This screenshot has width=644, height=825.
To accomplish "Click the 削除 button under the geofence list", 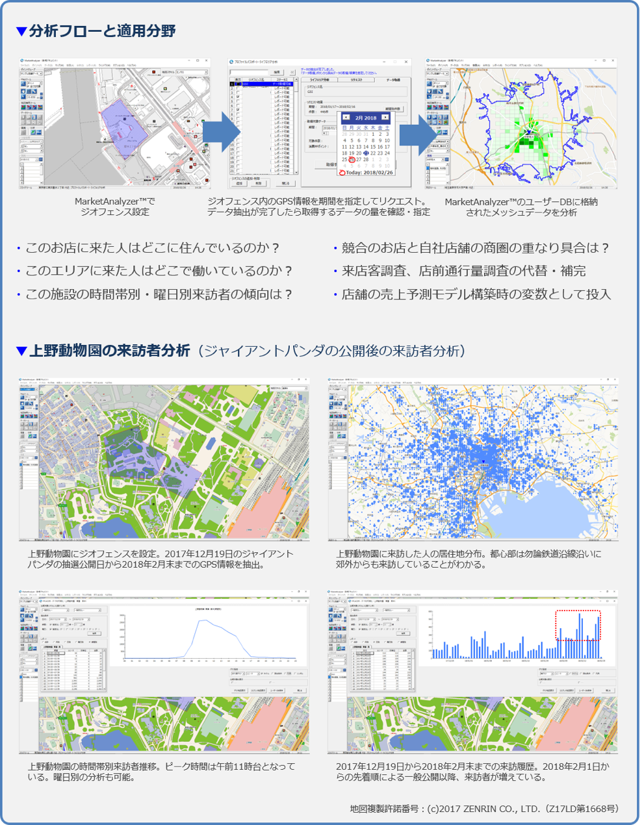I will click(258, 184).
